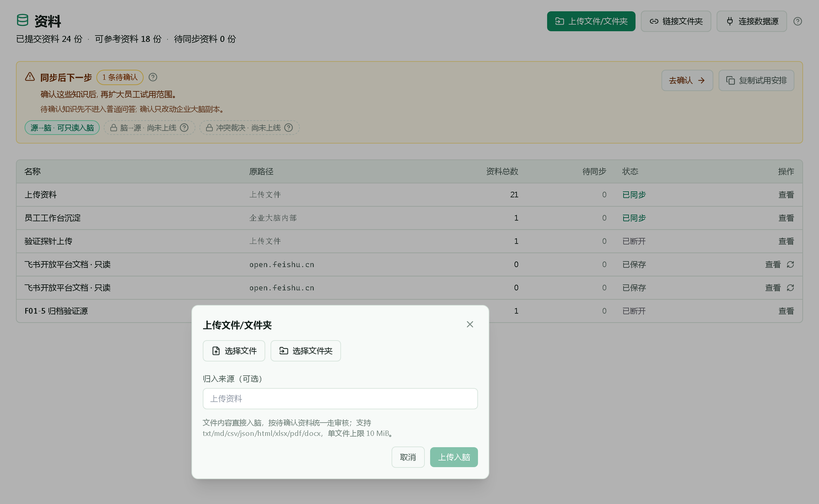Click the 资料总数 column header
Screen dimensions: 819x504
tap(502, 171)
